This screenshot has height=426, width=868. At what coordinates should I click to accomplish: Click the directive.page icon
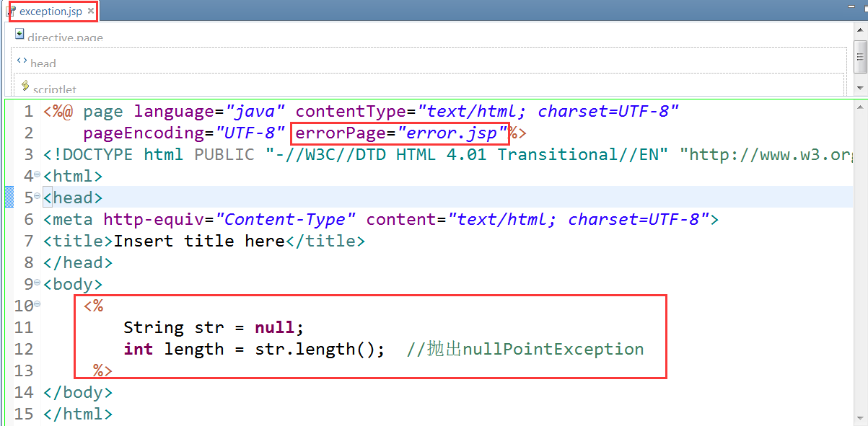pyautogui.click(x=19, y=35)
